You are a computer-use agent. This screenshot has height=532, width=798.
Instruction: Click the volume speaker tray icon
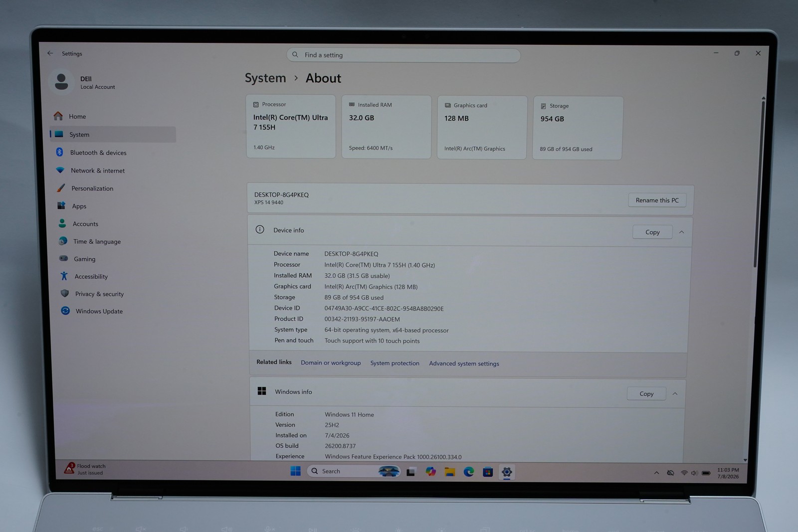pyautogui.click(x=694, y=473)
